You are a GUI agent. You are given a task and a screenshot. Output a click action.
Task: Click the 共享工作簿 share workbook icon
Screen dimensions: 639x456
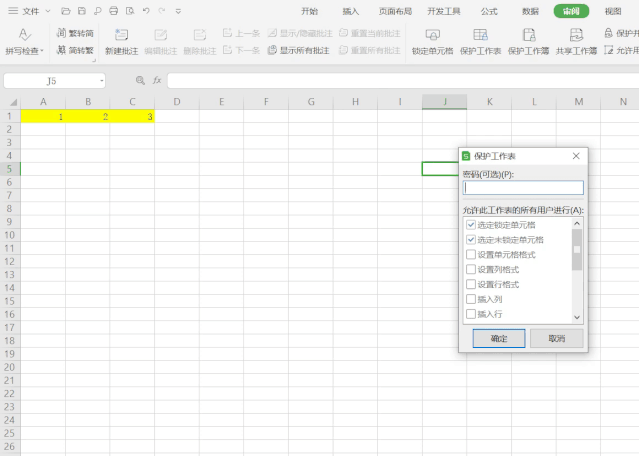click(x=576, y=34)
